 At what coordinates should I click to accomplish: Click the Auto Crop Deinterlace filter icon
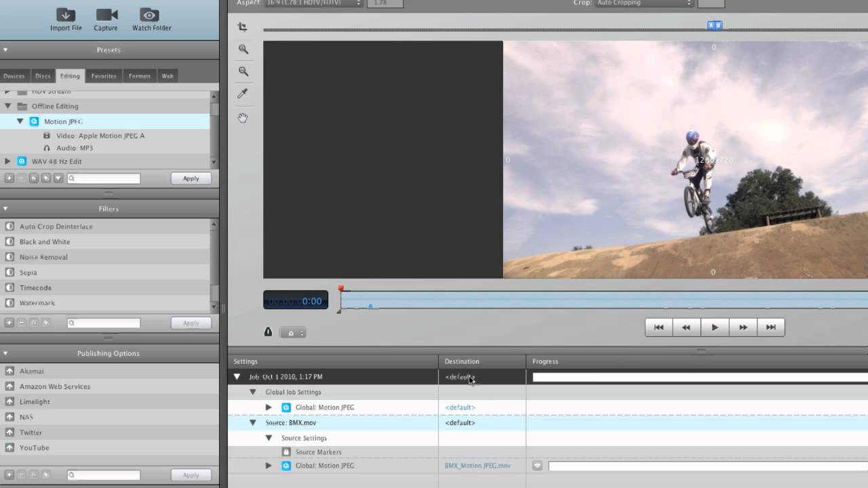tap(9, 226)
